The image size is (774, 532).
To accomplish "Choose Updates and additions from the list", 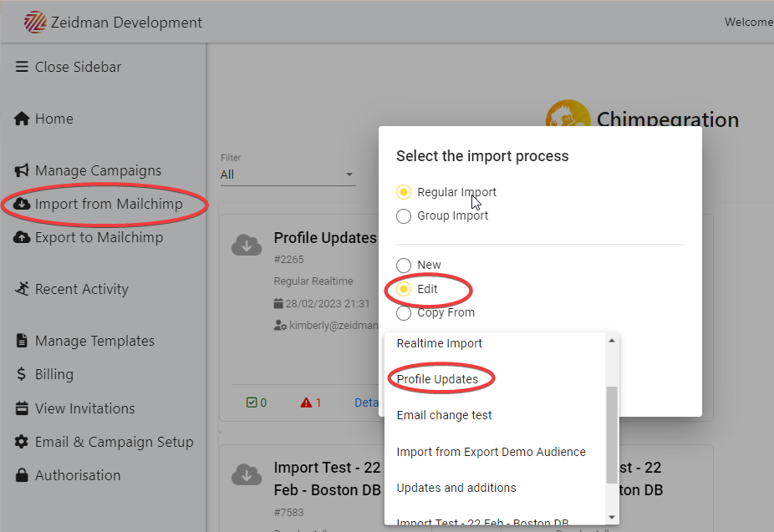I will pos(495,488).
